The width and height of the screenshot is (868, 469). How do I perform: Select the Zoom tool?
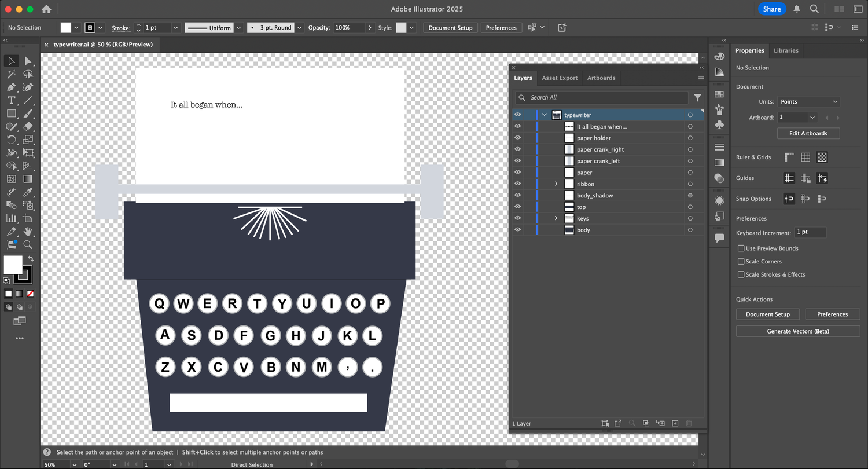point(28,245)
